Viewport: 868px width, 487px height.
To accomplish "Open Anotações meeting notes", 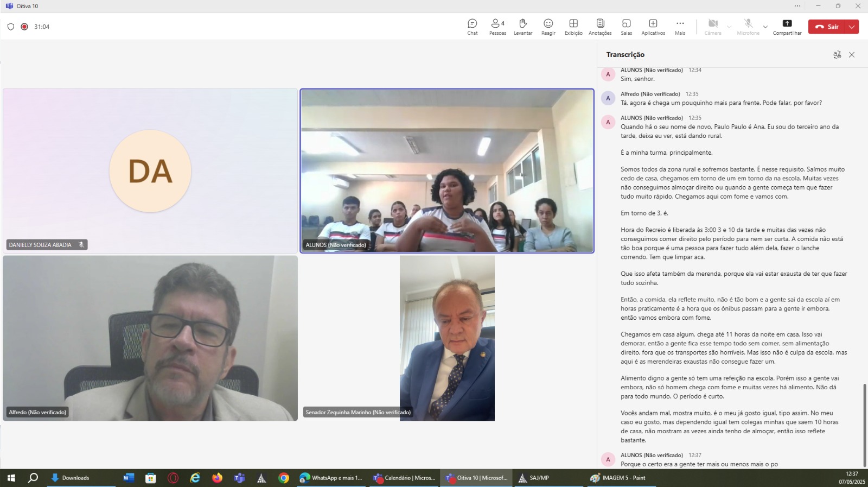I will 600,27.
